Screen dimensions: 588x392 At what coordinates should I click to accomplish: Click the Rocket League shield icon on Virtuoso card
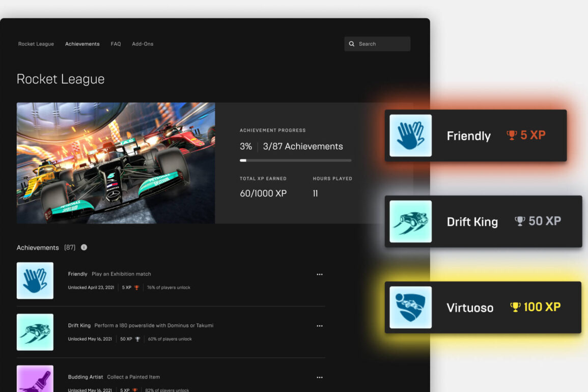[x=411, y=307]
